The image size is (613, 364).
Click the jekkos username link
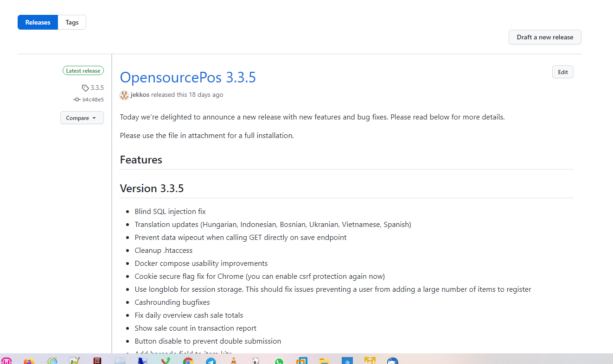tap(139, 94)
